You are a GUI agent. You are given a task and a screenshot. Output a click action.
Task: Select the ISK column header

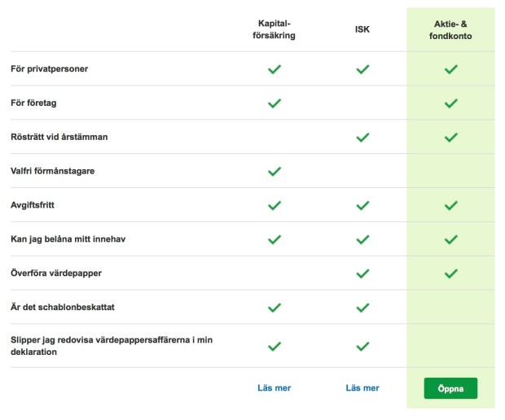362,30
